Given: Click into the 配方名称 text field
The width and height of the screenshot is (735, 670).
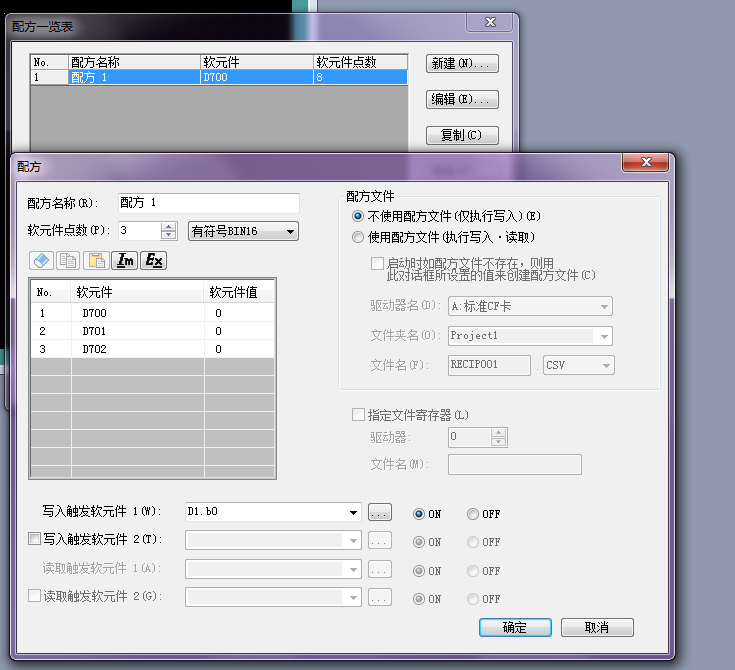Looking at the screenshot, I should click(x=208, y=203).
